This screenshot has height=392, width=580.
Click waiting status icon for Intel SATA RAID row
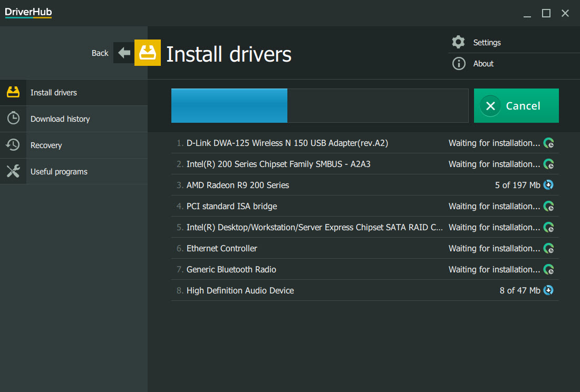tap(548, 227)
